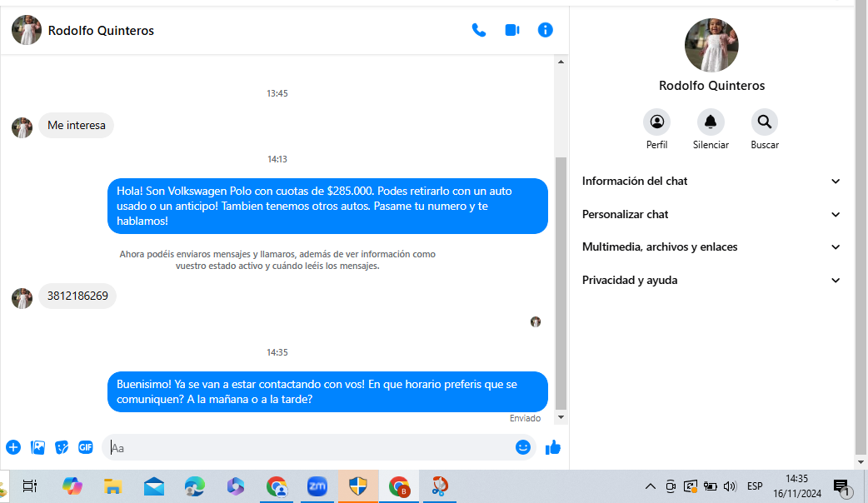Expand Privacidad y ayuda section
The width and height of the screenshot is (868, 503).
(711, 281)
